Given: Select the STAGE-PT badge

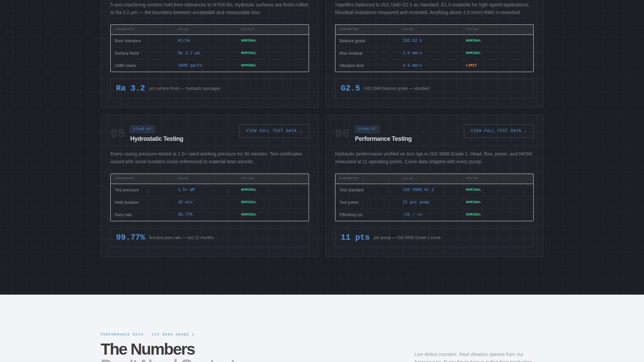Looking at the screenshot, I should coord(367,129).
